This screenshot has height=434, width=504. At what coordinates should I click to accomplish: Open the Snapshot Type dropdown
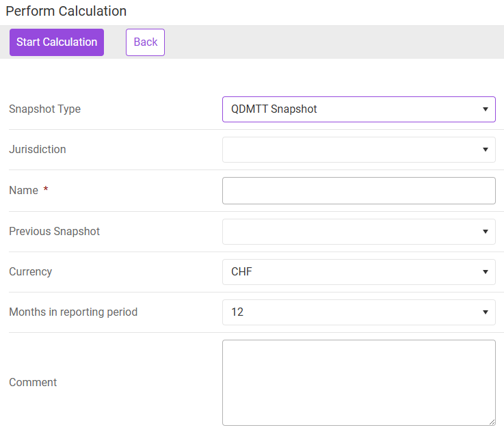pyautogui.click(x=359, y=109)
